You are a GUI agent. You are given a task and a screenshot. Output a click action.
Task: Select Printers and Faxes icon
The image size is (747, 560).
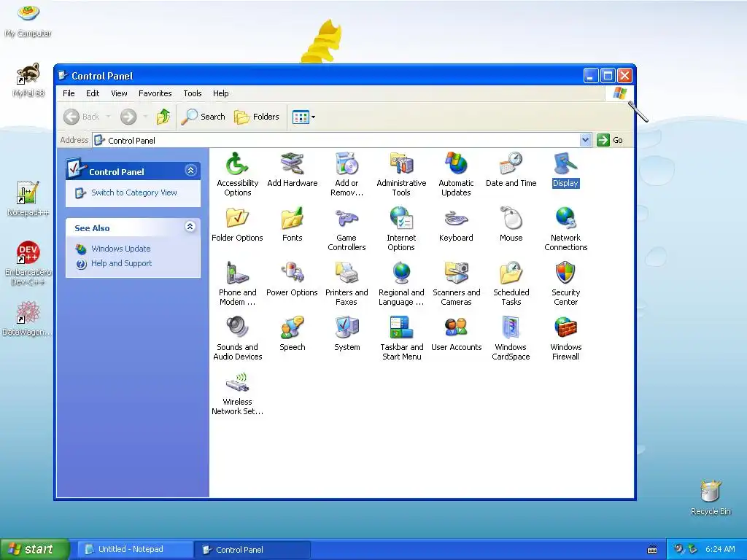coord(347,273)
